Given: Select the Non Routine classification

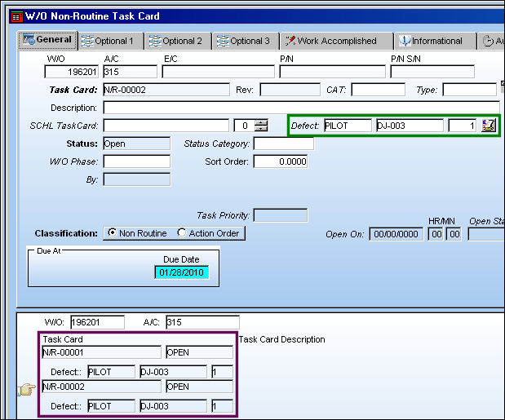Looking at the screenshot, I should [x=138, y=233].
